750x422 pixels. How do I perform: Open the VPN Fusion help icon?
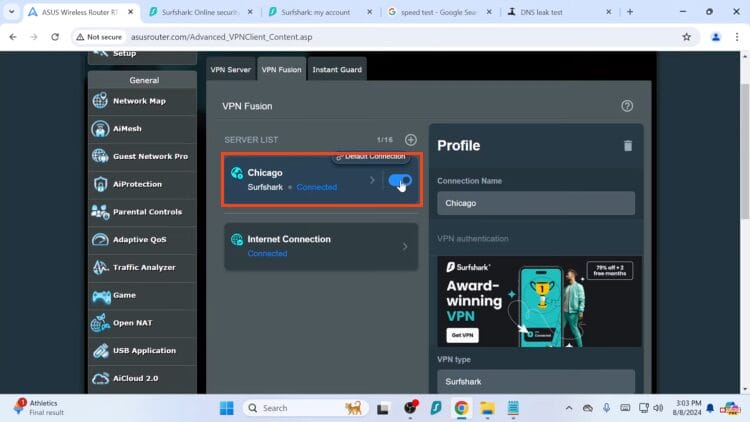[627, 106]
